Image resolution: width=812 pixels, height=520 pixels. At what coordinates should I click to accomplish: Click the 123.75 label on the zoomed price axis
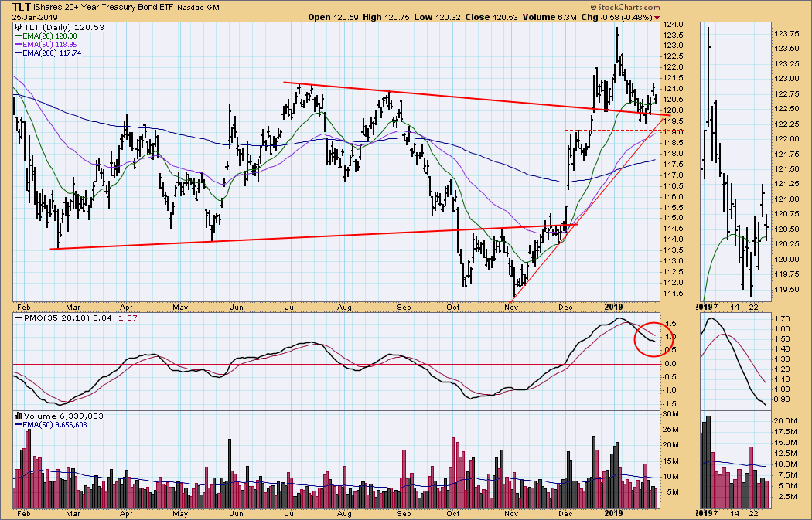click(786, 34)
